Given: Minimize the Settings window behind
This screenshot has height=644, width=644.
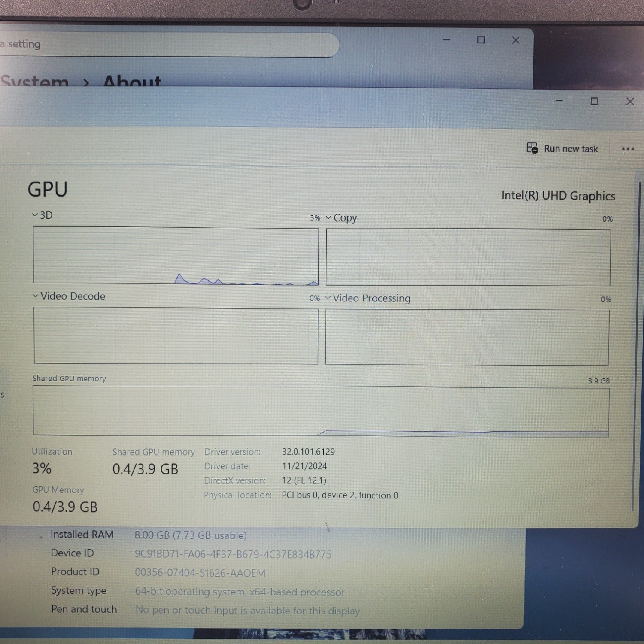Looking at the screenshot, I should point(447,40).
